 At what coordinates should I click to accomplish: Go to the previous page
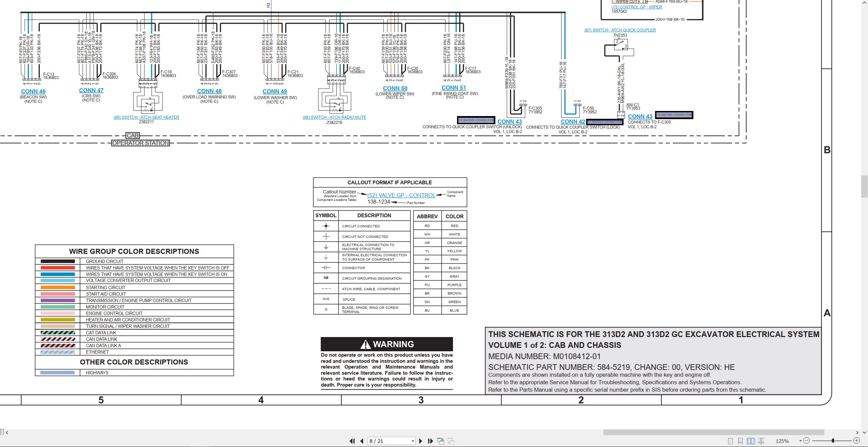coord(362,441)
